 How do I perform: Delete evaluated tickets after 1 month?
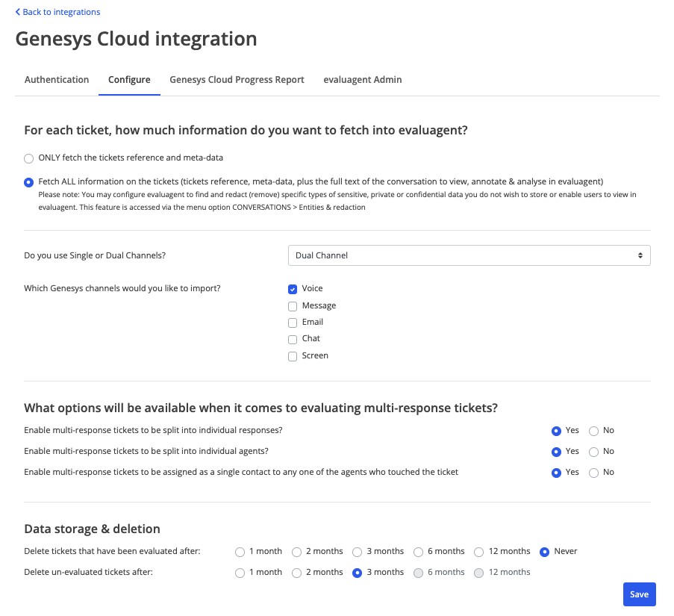pos(240,552)
